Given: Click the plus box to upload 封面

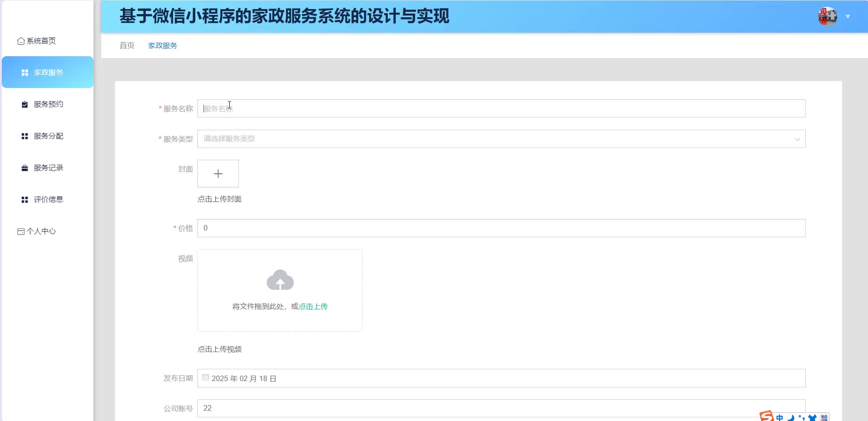Looking at the screenshot, I should pos(218,173).
